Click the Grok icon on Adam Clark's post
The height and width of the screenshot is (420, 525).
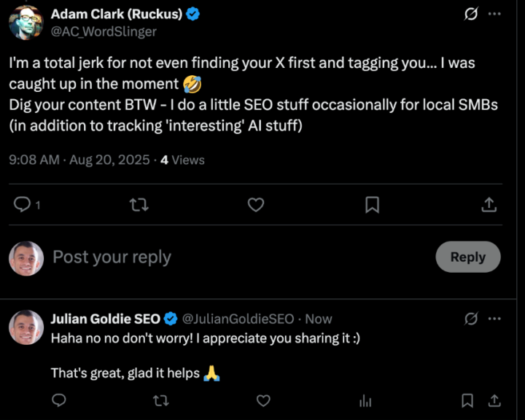click(x=471, y=15)
